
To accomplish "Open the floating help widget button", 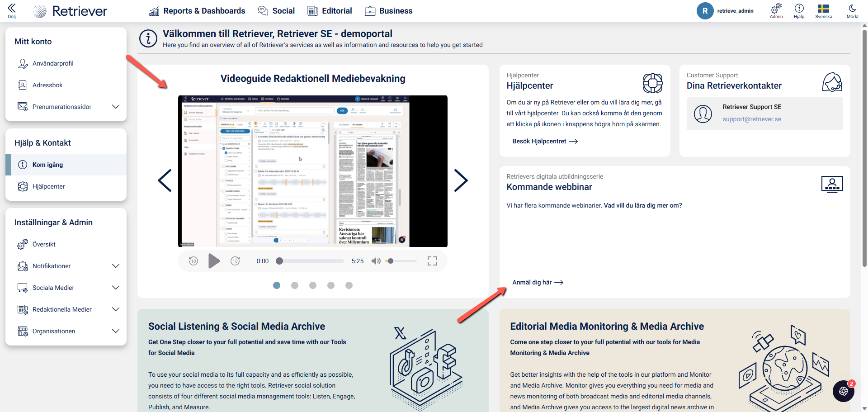I will 844,391.
